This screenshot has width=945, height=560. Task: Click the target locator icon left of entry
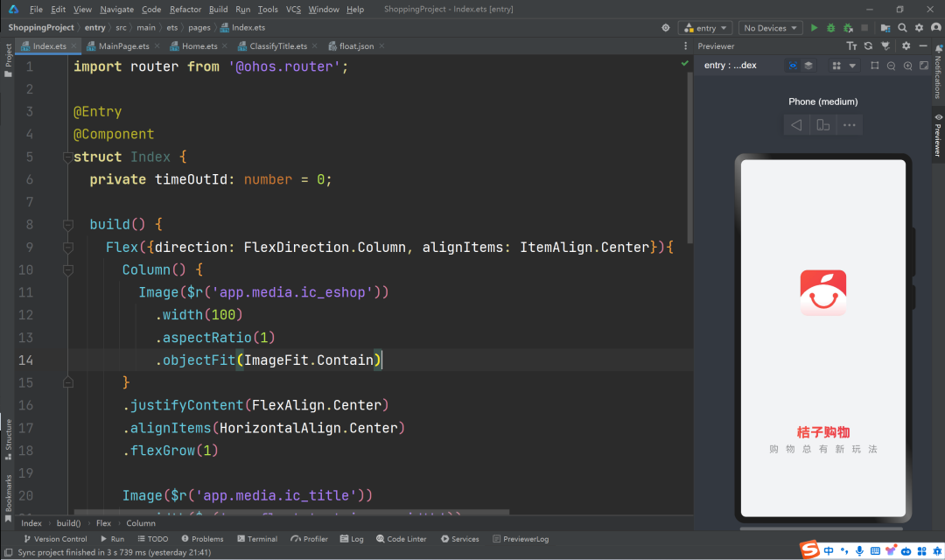click(x=666, y=28)
